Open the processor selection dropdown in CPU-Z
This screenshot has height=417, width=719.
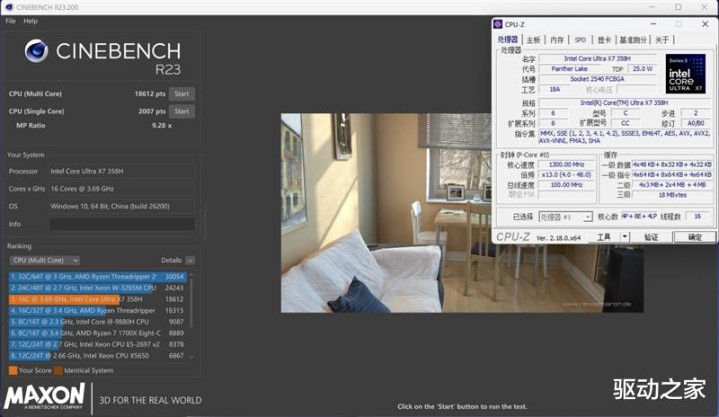[564, 216]
